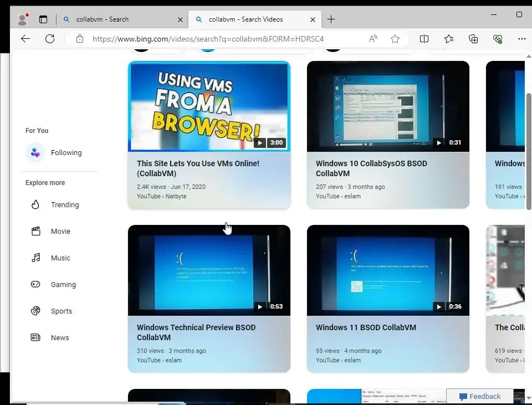Screen dimensions: 532x405
Task: Click '95 views · 4 months ago' text
Action: [349, 351]
